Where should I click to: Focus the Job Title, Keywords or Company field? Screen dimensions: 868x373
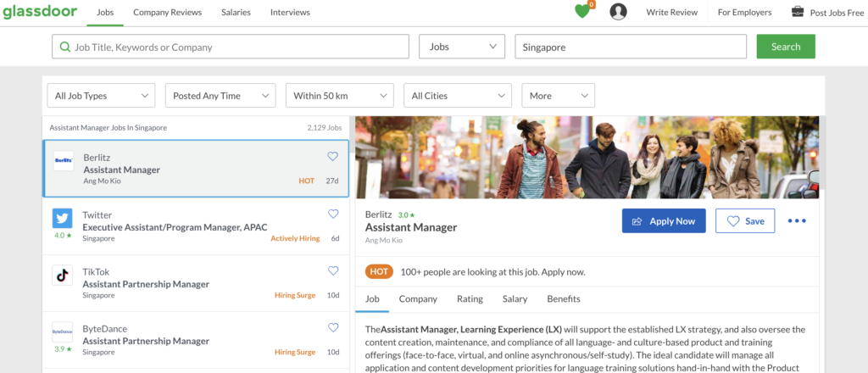click(x=231, y=47)
